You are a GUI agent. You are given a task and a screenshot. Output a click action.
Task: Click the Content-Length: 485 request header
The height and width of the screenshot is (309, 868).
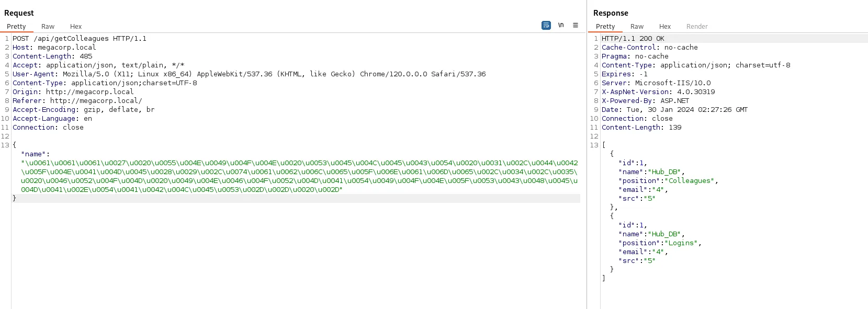click(x=52, y=56)
